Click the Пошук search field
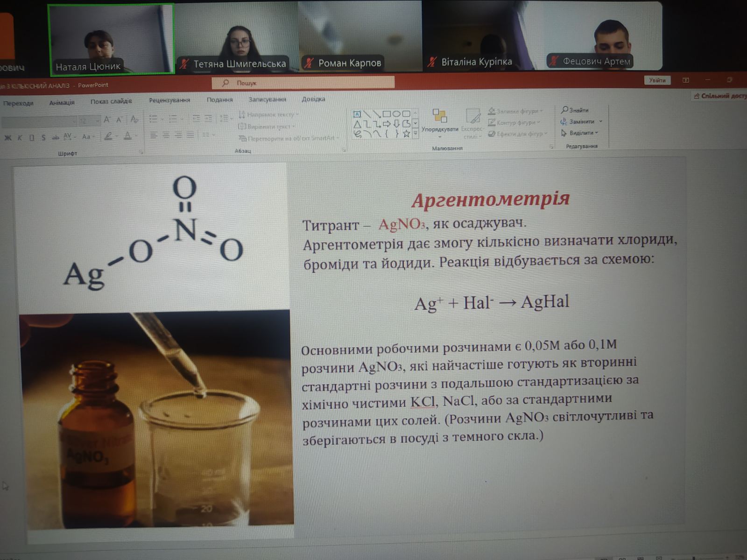Image resolution: width=747 pixels, height=560 pixels. [x=303, y=83]
